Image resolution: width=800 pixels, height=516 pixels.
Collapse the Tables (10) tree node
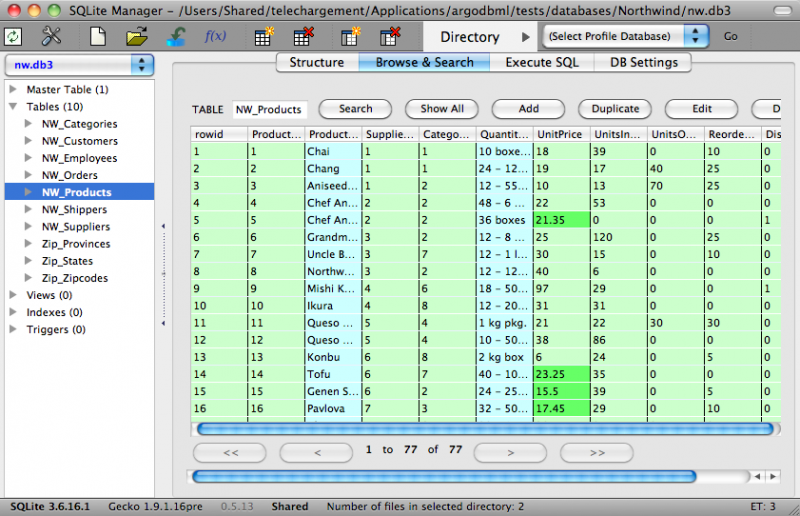tap(13, 107)
